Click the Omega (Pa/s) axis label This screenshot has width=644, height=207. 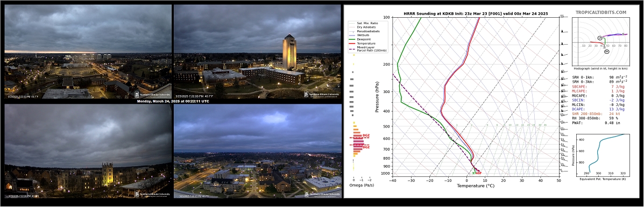361,185
